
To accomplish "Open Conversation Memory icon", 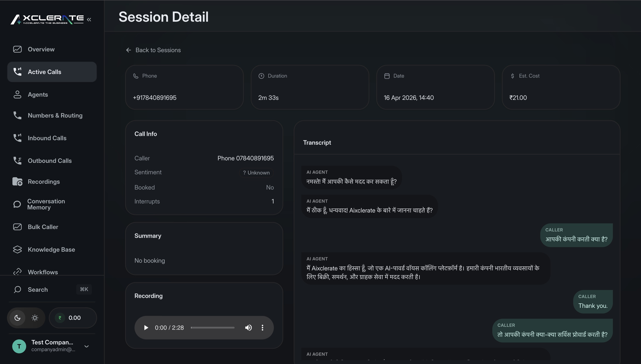I will pyautogui.click(x=17, y=204).
